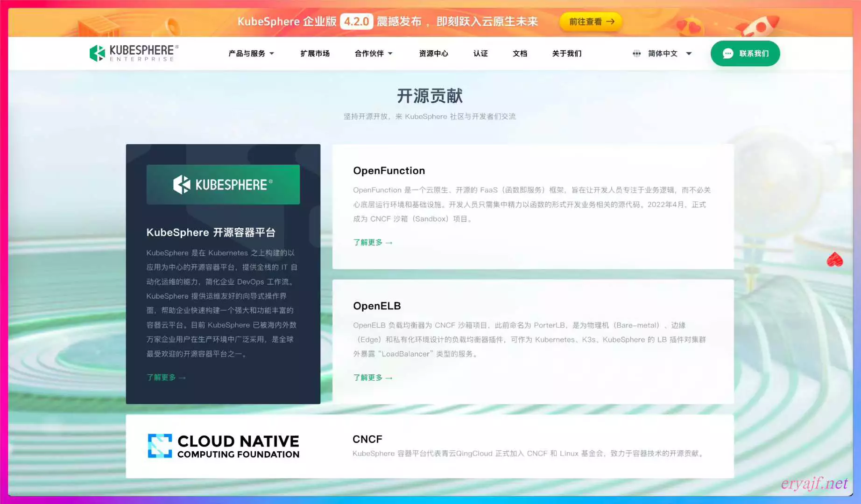The height and width of the screenshot is (504, 861).
Task: Open the 文档 page
Action: point(520,54)
